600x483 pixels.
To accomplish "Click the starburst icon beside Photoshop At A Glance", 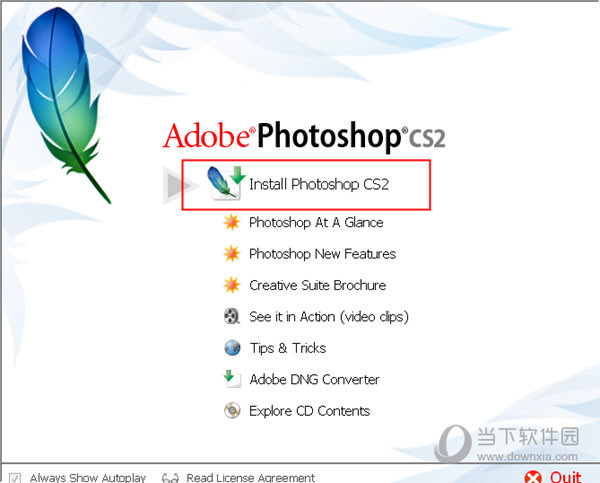I will point(232,222).
